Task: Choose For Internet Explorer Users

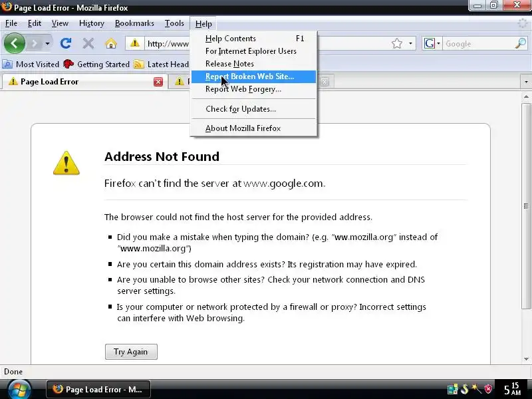Action: (x=254, y=51)
